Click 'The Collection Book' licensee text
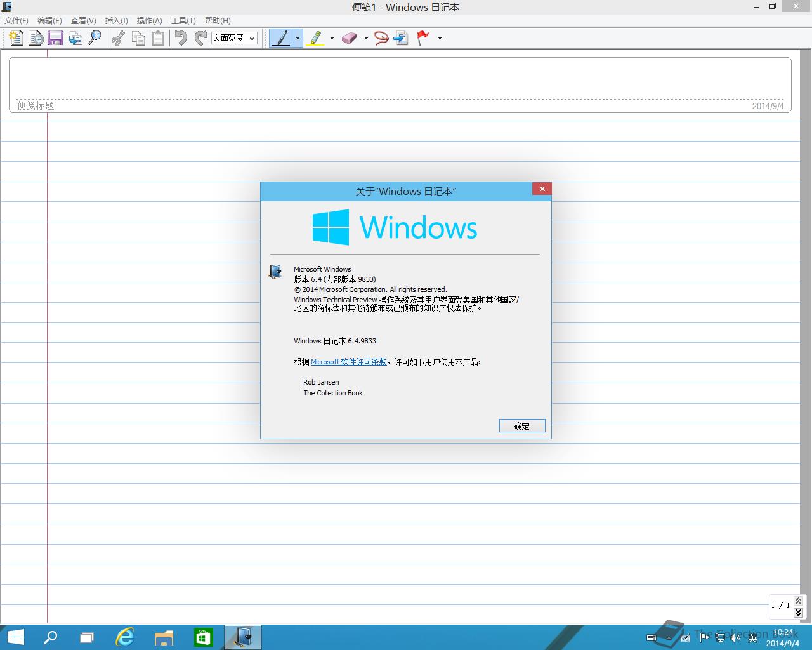This screenshot has height=650, width=812. coord(333,393)
